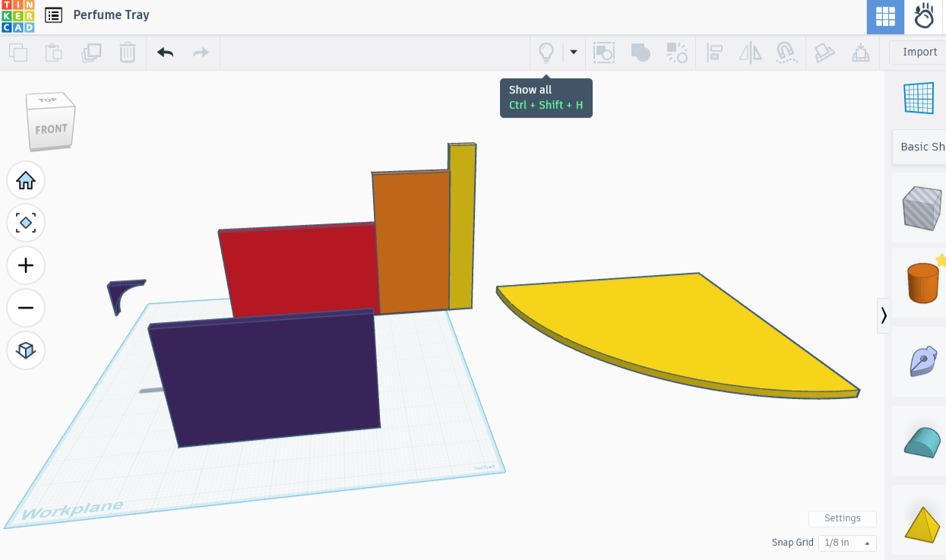Image resolution: width=946 pixels, height=560 pixels.
Task: Click the Copy toolbar icon
Action: [18, 52]
